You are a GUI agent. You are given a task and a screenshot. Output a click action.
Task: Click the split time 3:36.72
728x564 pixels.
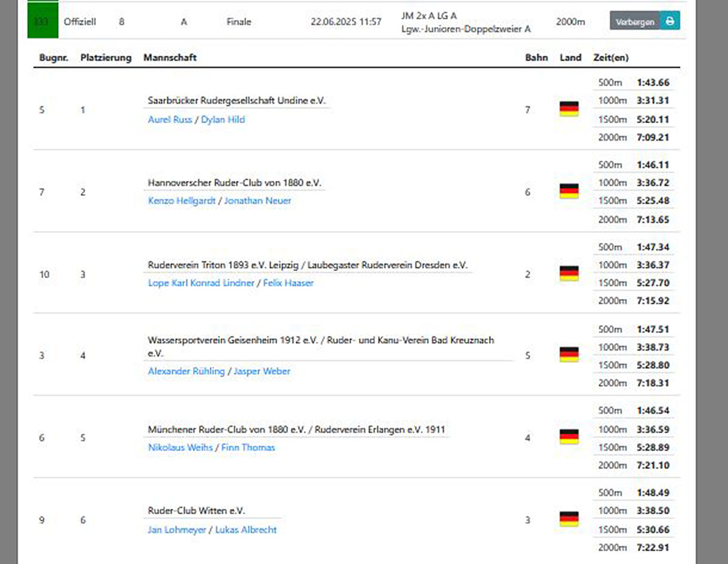[653, 183]
